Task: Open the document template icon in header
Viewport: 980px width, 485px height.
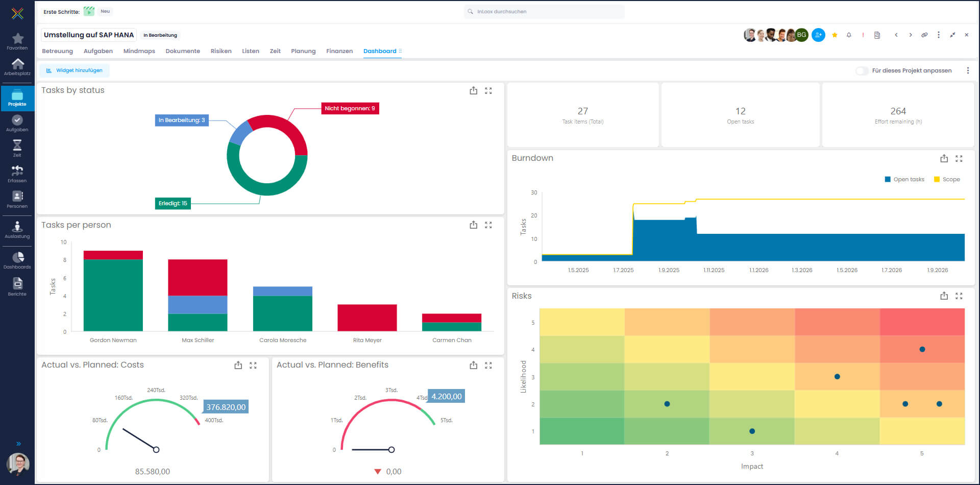Action: (877, 35)
